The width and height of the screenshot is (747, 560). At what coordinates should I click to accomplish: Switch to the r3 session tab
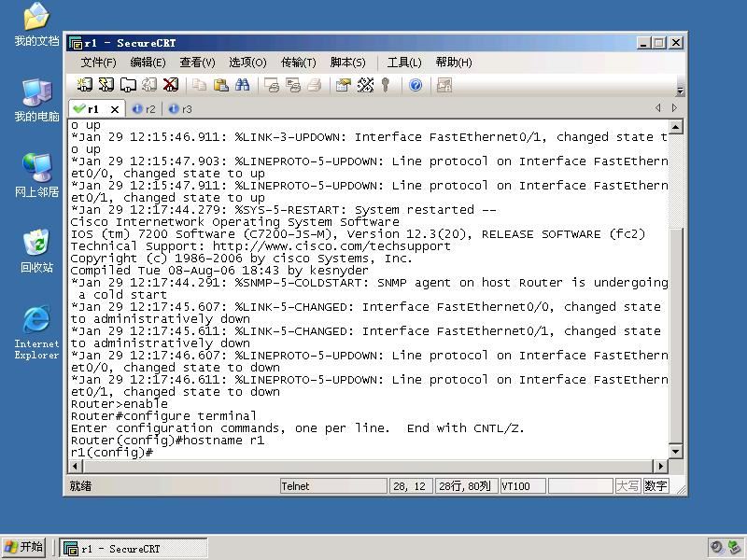pyautogui.click(x=180, y=109)
